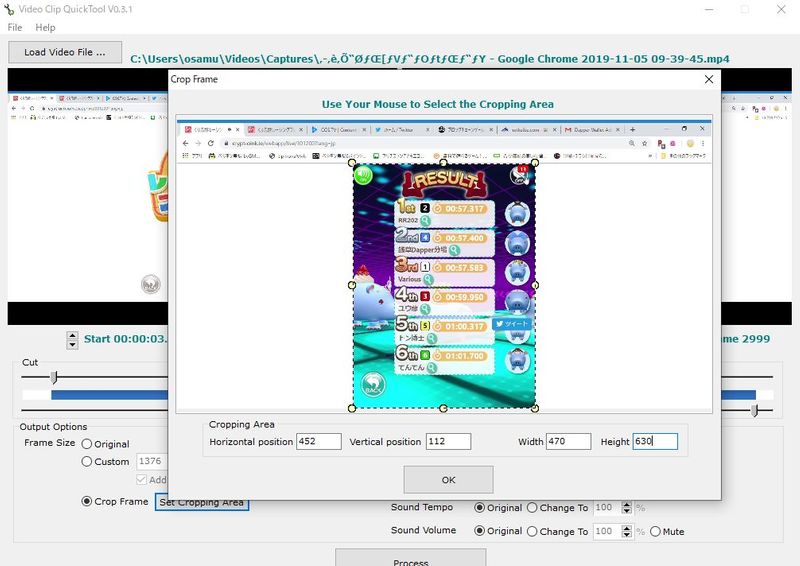This screenshot has height=566, width=800.
Task: Click the green BACK arrow icon in preview
Action: point(372,386)
